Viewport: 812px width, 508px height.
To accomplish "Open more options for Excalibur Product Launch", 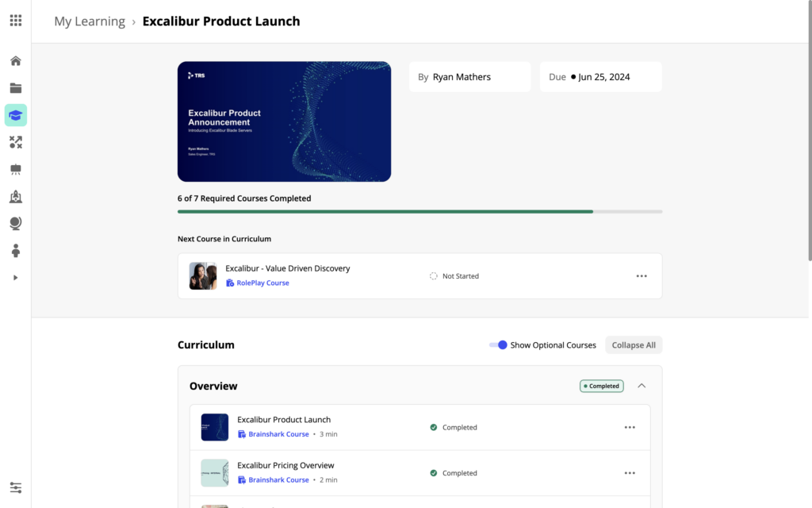I will coord(630,427).
